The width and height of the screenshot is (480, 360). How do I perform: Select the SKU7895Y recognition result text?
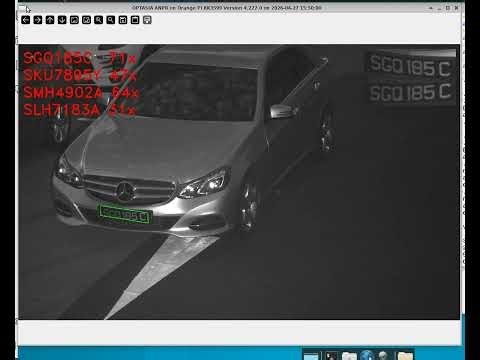[x=80, y=75]
